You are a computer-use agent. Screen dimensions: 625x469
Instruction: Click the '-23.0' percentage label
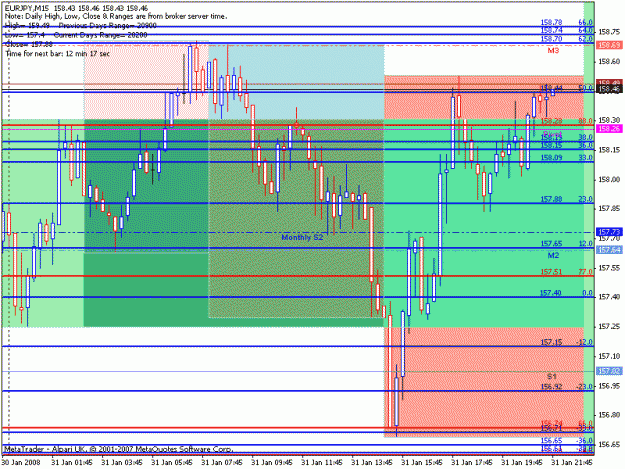[584, 387]
